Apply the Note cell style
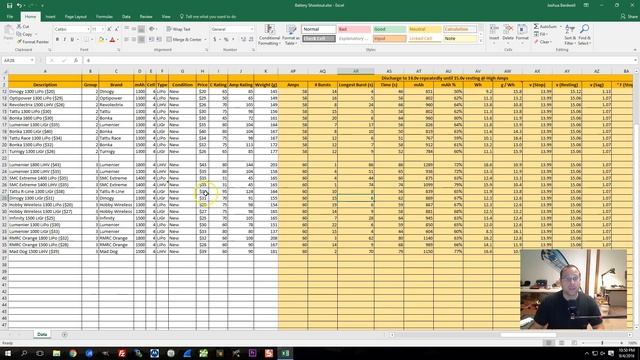Viewport: 640px width, 360px height. pyautogui.click(x=460, y=39)
